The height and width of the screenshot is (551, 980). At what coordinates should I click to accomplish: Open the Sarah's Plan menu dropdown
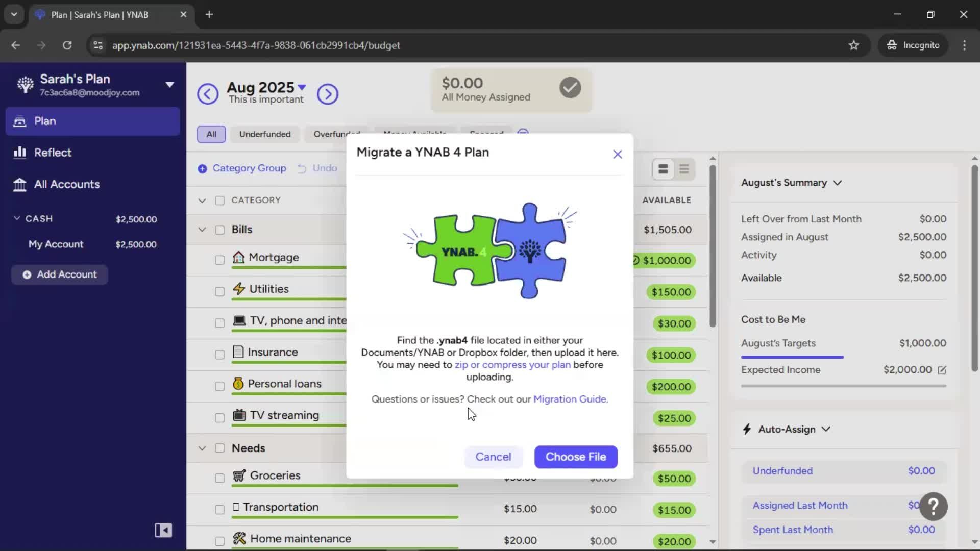tap(169, 85)
